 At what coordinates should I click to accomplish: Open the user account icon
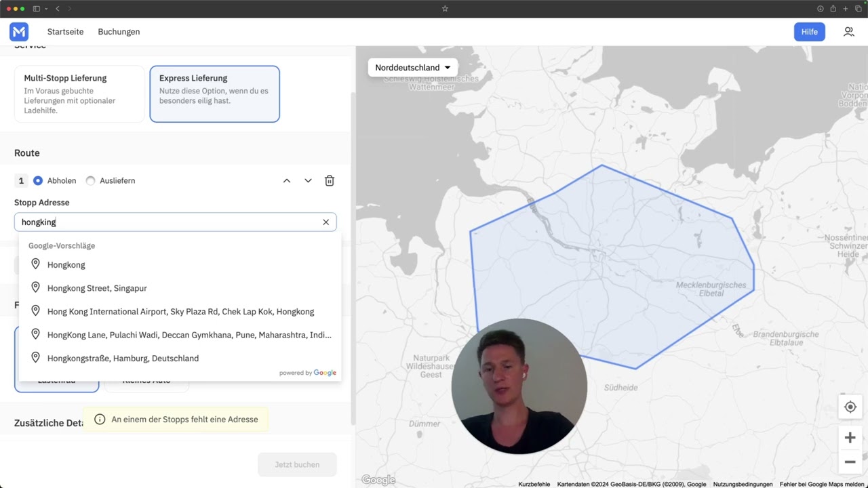848,32
